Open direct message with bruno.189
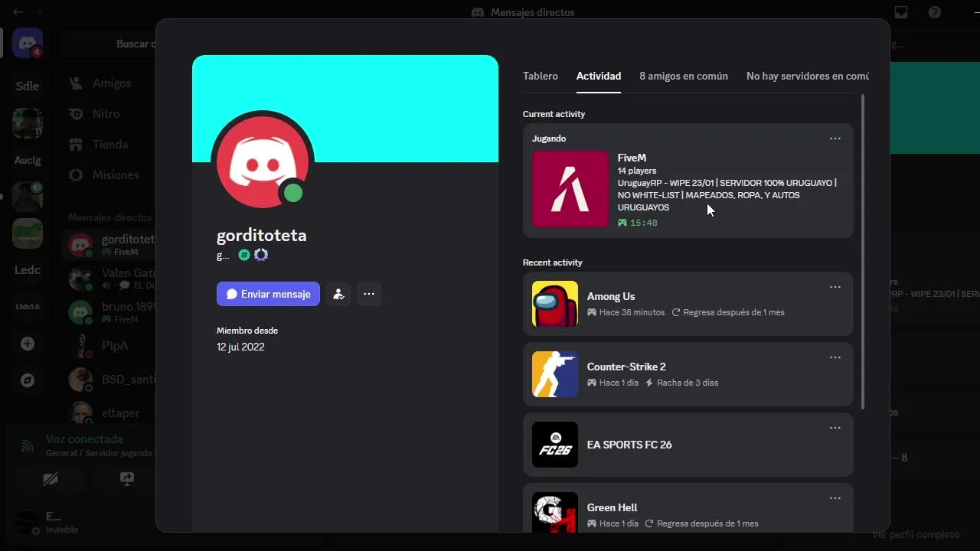 coord(109,312)
